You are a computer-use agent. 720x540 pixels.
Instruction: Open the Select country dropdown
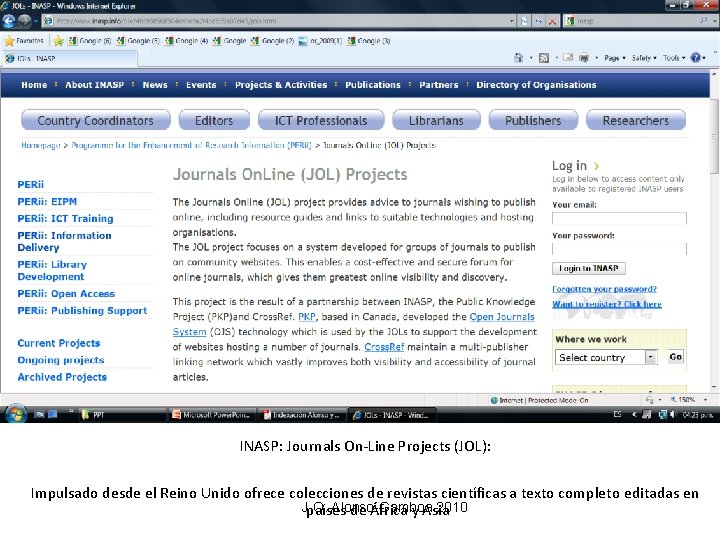(607, 357)
